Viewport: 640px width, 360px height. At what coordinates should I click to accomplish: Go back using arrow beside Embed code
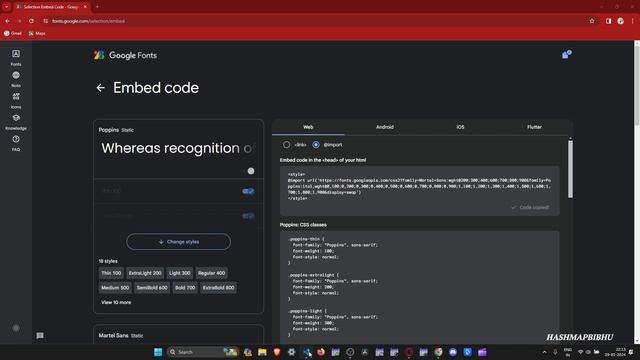[x=100, y=88]
